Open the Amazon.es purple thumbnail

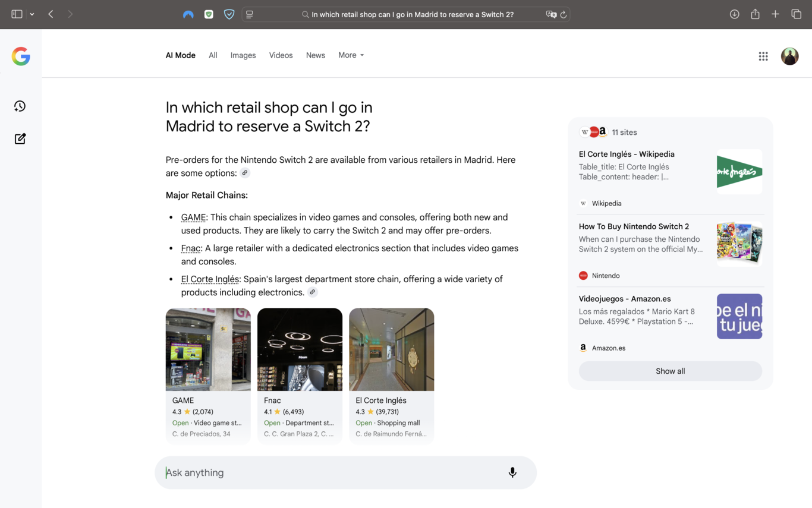[739, 316]
